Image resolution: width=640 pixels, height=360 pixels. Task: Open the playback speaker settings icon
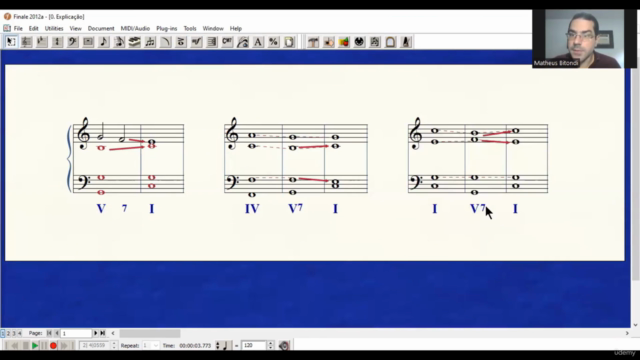click(x=284, y=346)
